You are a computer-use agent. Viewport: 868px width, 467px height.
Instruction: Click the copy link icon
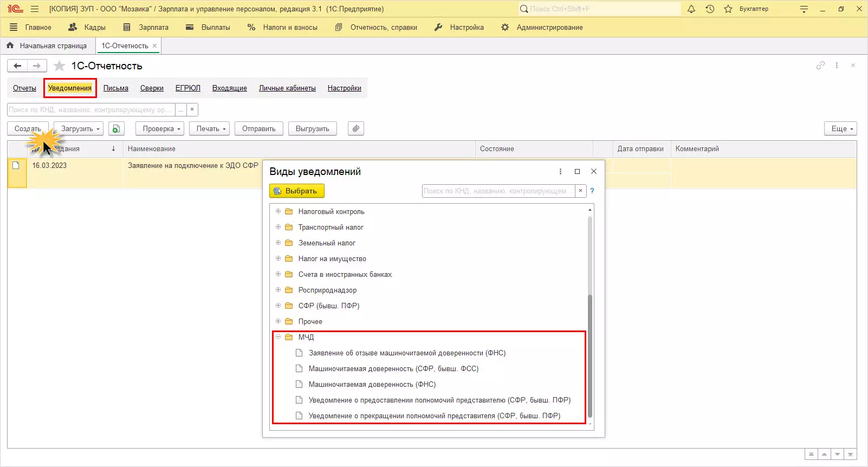(820, 65)
